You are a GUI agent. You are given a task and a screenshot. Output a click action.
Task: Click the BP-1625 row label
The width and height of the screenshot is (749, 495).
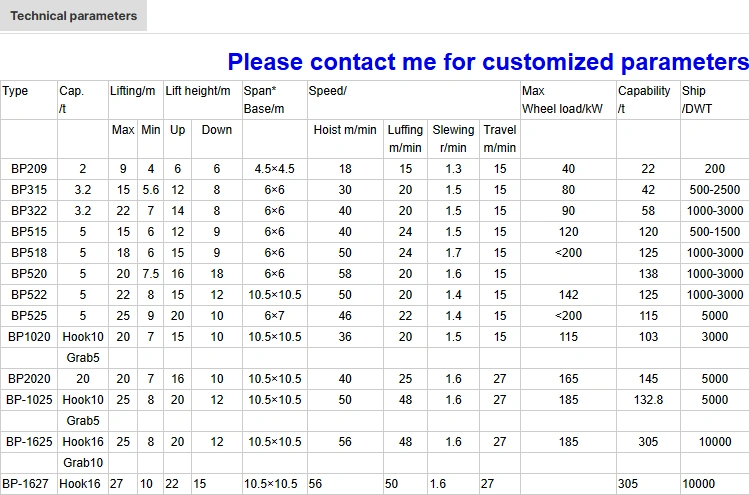click(x=29, y=441)
